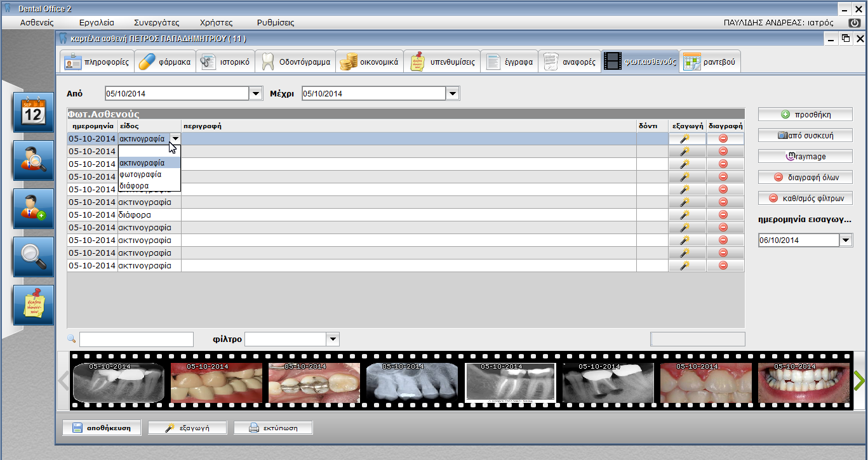Open the ιστορικό tab
This screenshot has width=868, height=460.
point(225,62)
